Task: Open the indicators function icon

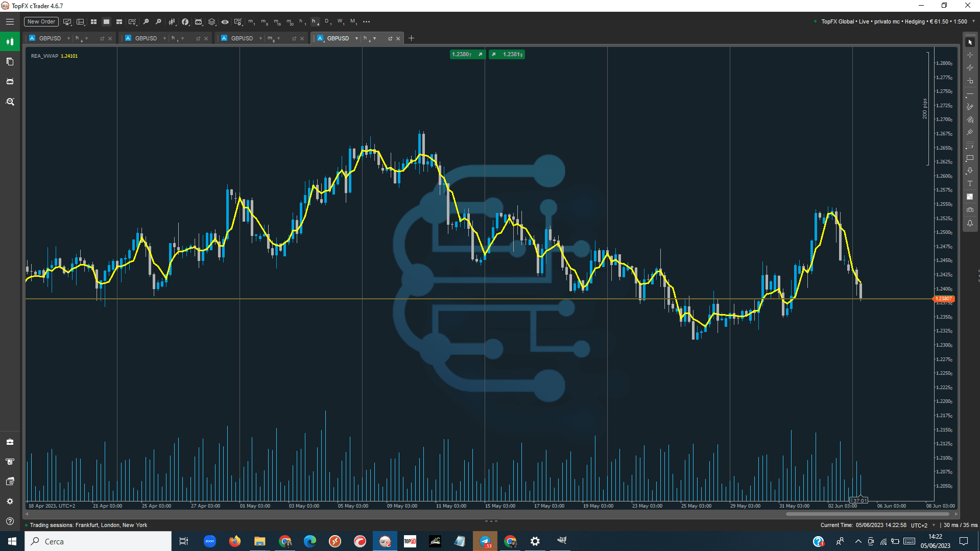Action: click(x=185, y=21)
